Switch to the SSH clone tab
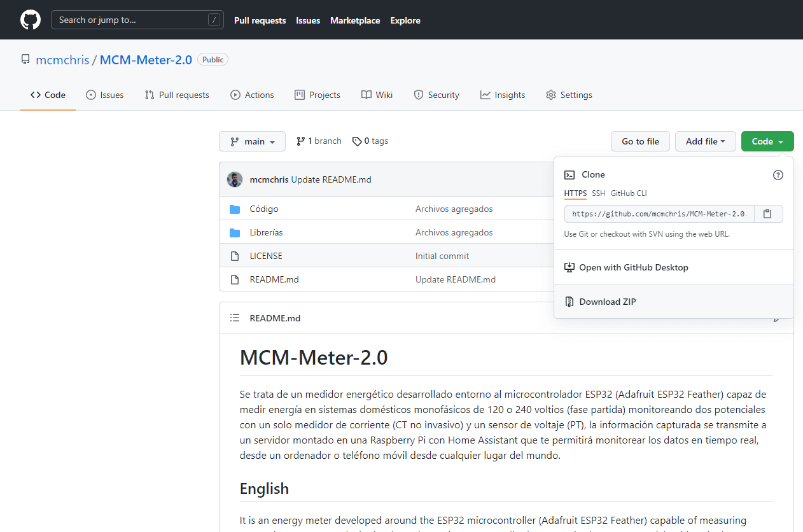Image resolution: width=803 pixels, height=532 pixels. tap(598, 193)
